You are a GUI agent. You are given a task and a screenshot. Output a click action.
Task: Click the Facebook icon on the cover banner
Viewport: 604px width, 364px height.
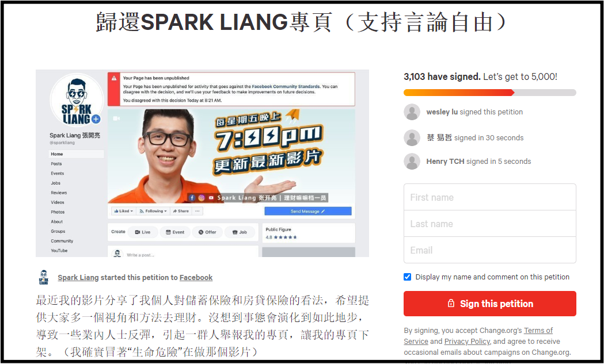point(192,198)
